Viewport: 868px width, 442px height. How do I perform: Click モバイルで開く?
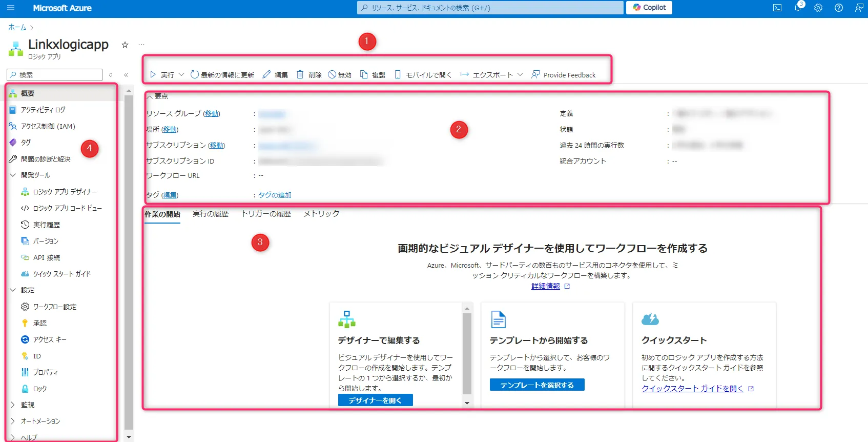[423, 75]
